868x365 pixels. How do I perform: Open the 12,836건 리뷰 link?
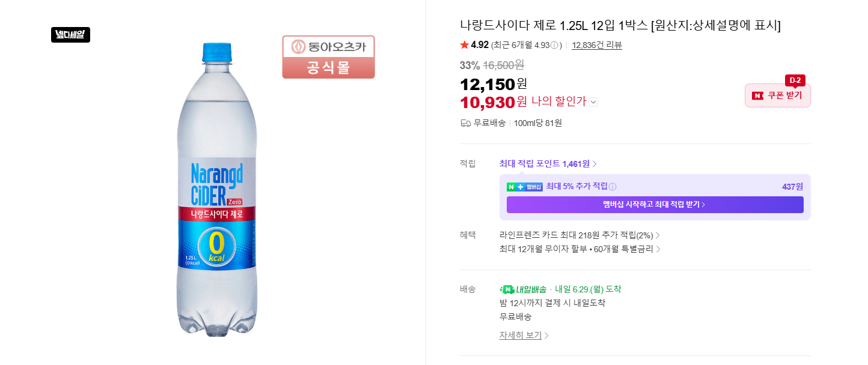[x=597, y=45]
